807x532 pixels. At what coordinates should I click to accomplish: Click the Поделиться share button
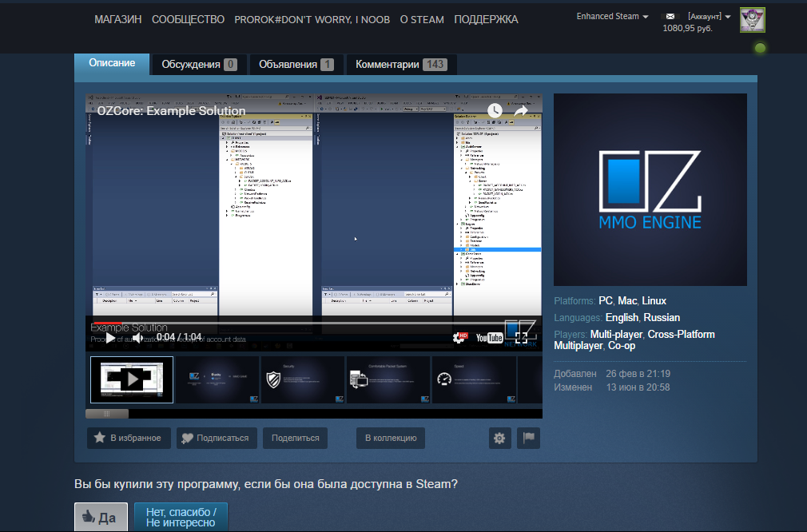tap(296, 438)
